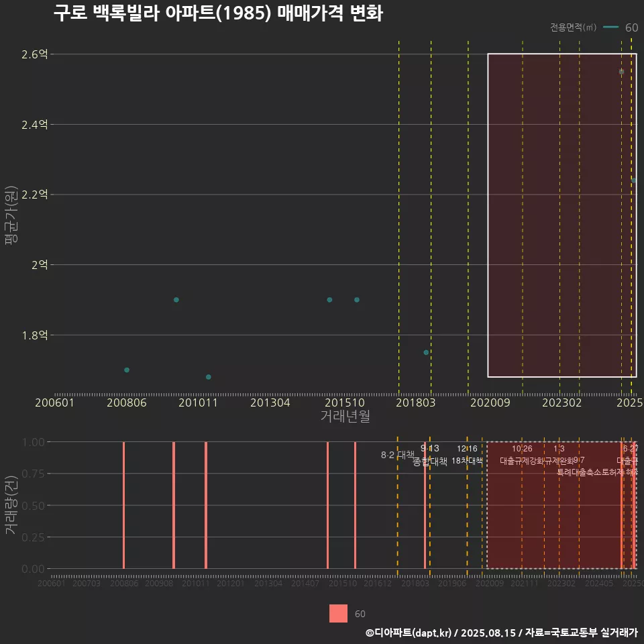Viewport: 644px width, 644px height.
Task: Click the red 60 legend swatch
Action: (338, 613)
